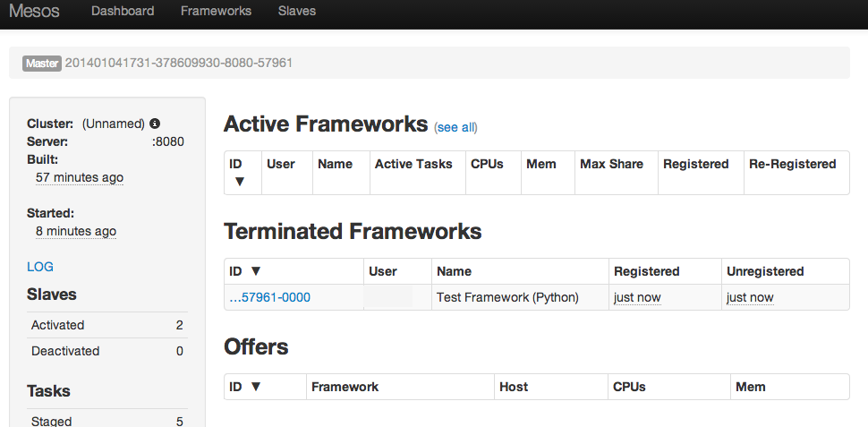Click the Mesos brand logo
The width and height of the screenshot is (868, 427).
33,12
